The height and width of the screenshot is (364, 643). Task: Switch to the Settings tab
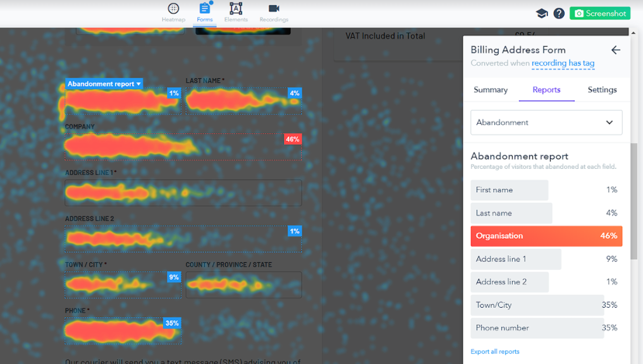click(x=602, y=90)
